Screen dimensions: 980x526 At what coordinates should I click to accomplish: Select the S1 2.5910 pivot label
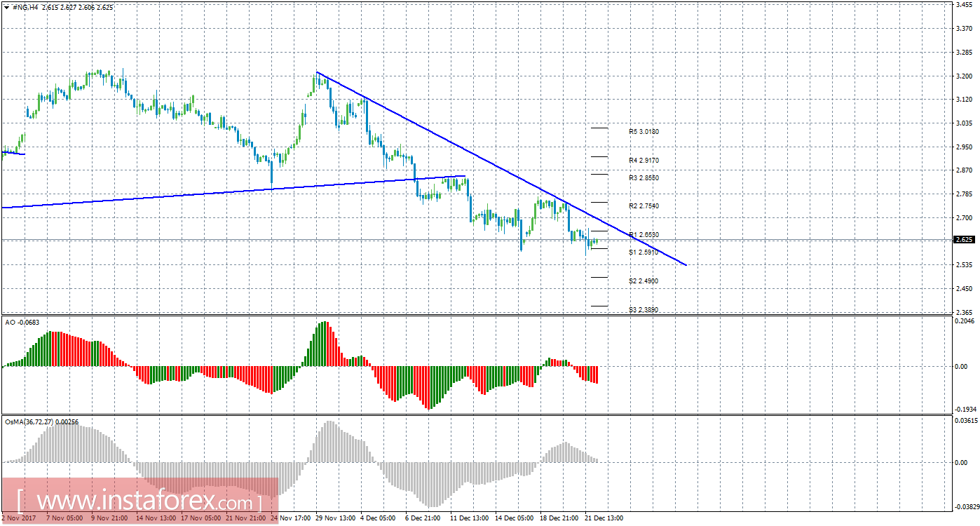[x=644, y=252]
